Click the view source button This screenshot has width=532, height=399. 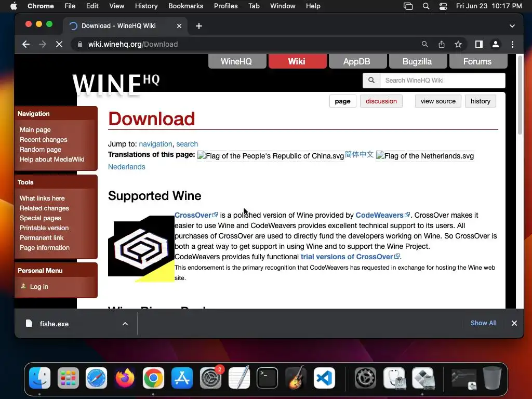438,101
